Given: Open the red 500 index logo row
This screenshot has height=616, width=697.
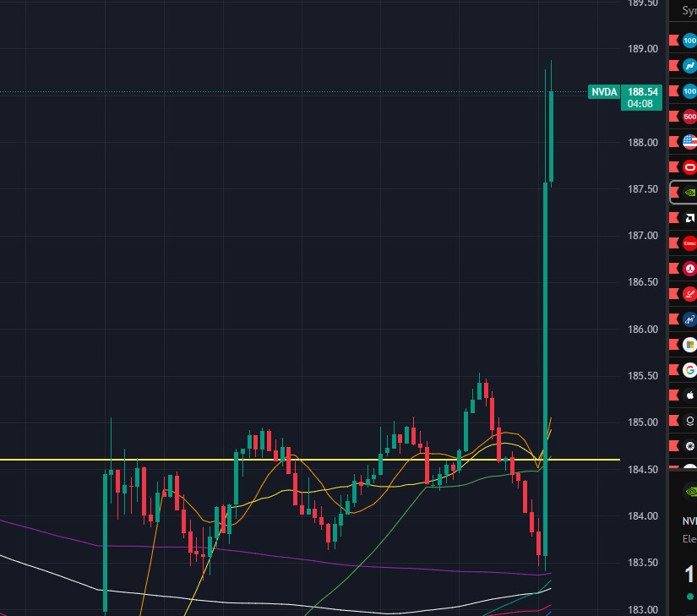Looking at the screenshot, I should tap(683, 117).
